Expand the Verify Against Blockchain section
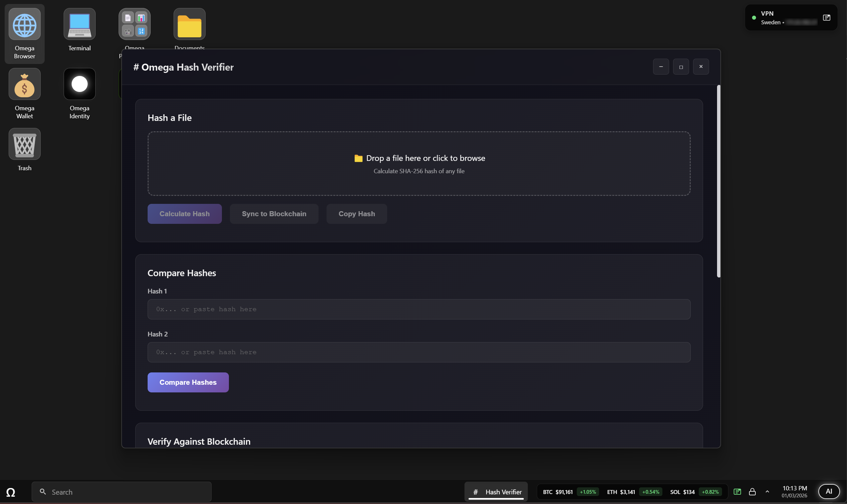Image resolution: width=847 pixels, height=504 pixels. point(199,441)
